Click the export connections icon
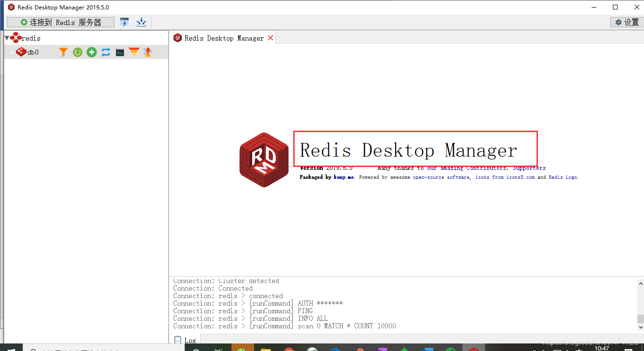The height and width of the screenshot is (351, 644). [x=141, y=22]
